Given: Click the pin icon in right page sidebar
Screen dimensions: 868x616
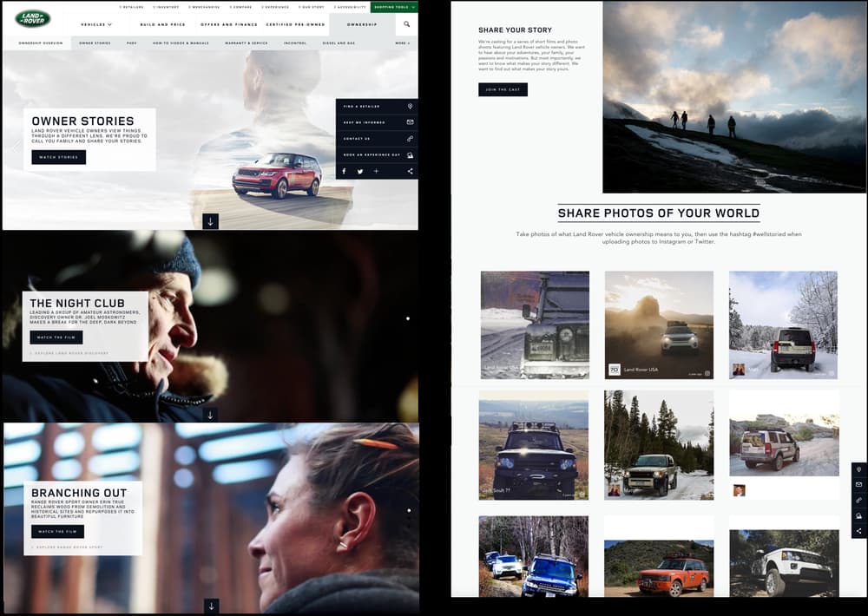Looking at the screenshot, I should (x=859, y=469).
